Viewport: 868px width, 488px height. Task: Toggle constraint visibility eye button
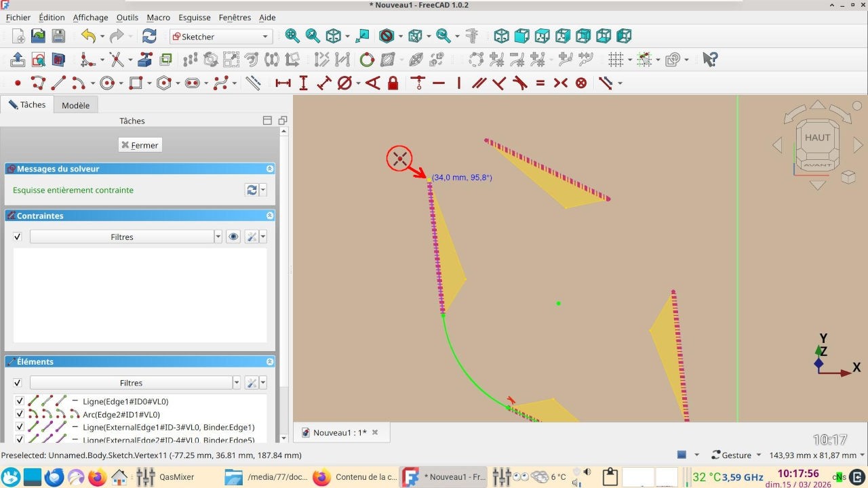[233, 237]
